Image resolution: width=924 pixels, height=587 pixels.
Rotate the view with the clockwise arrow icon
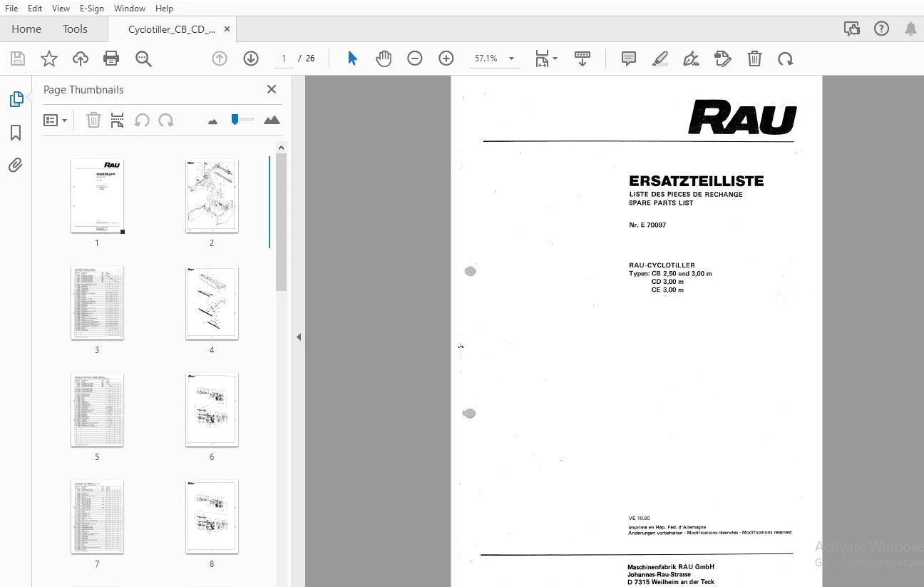pyautogui.click(x=786, y=58)
